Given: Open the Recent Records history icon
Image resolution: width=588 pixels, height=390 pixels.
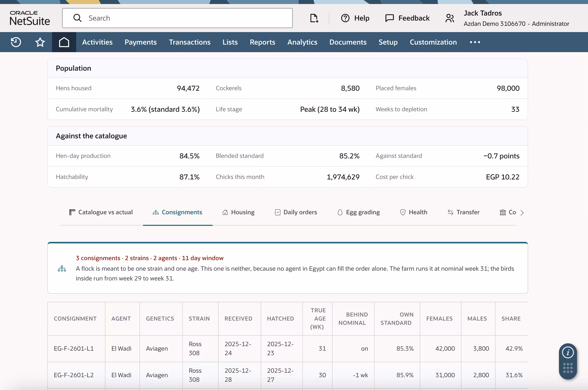Looking at the screenshot, I should click(16, 42).
